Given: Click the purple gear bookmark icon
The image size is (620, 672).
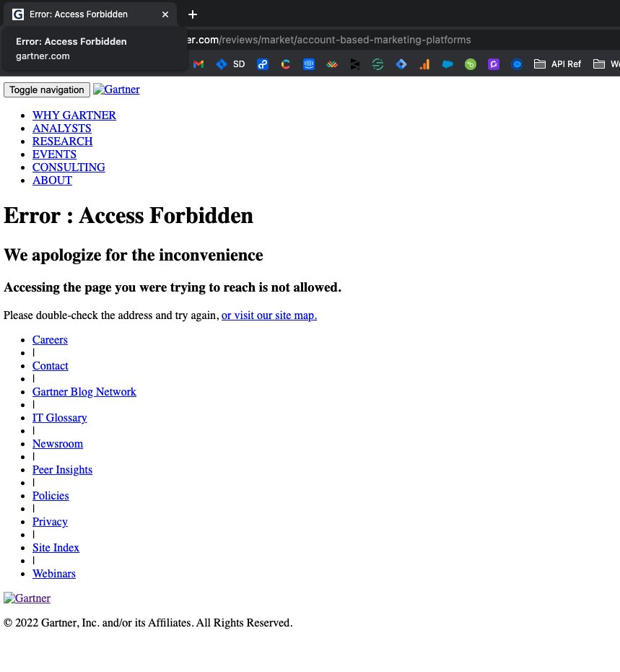Looking at the screenshot, I should point(494,64).
